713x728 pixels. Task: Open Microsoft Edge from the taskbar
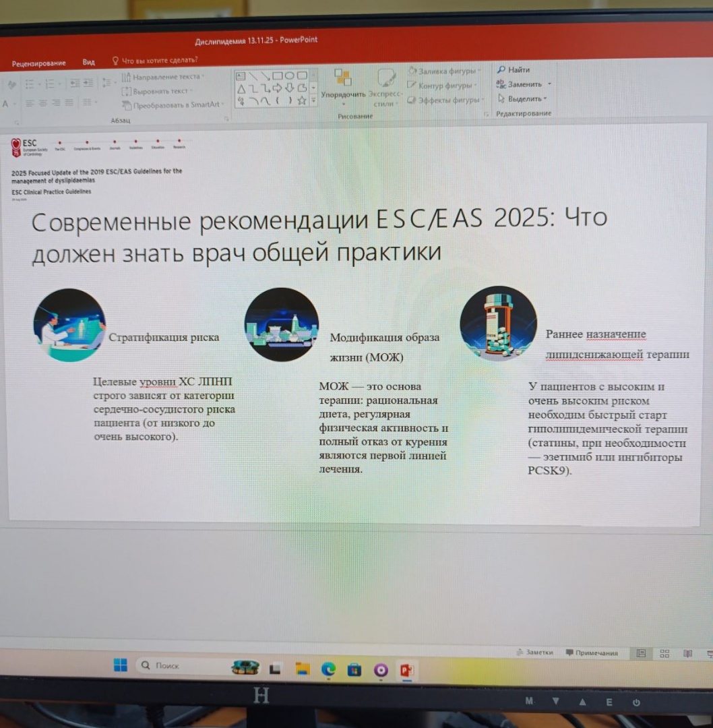click(x=328, y=669)
